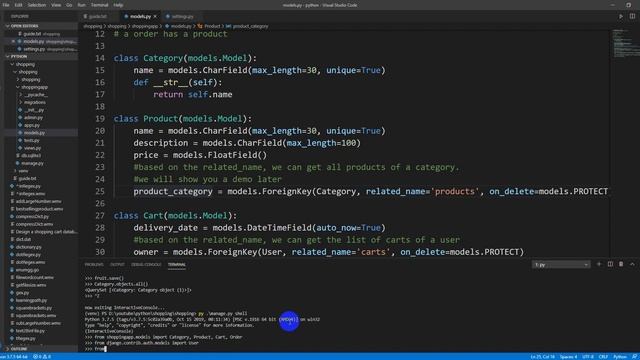Open the Help menu

coord(118,5)
